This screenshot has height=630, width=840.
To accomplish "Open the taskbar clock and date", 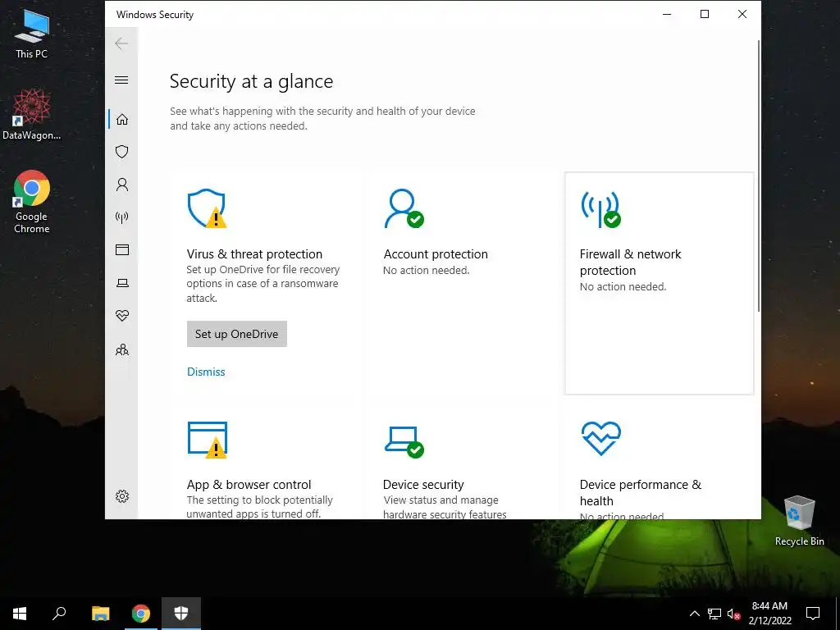I will pyautogui.click(x=769, y=614).
